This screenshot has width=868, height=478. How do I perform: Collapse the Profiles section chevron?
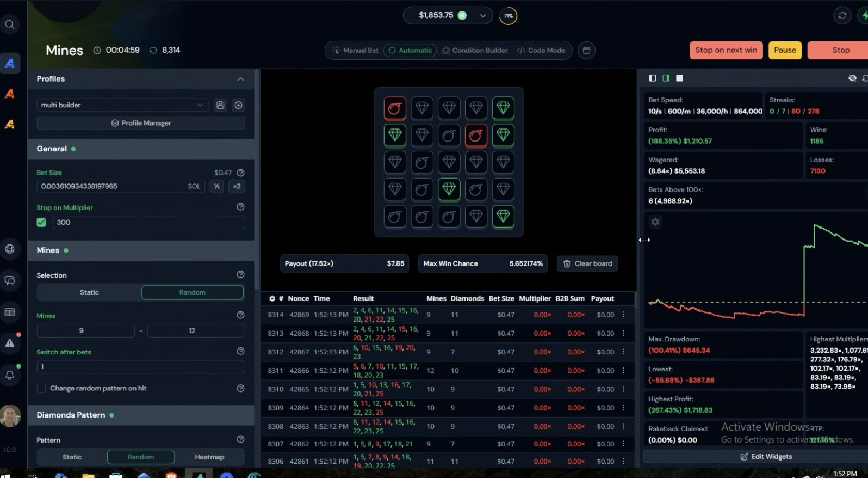coord(240,79)
